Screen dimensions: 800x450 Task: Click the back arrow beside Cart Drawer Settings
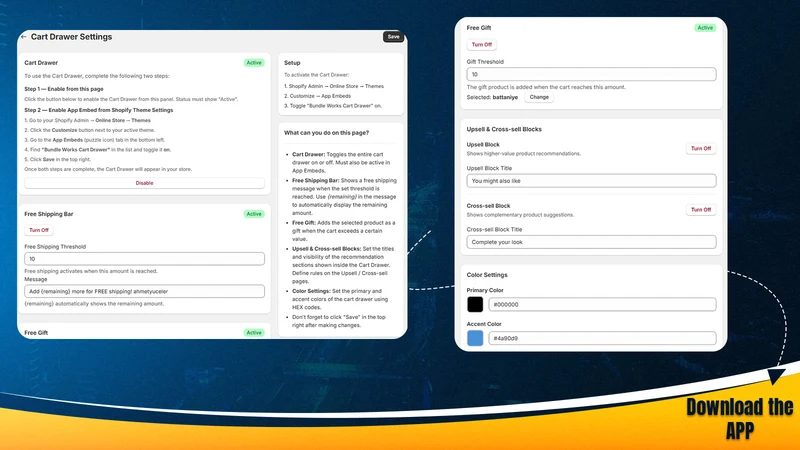[23, 37]
